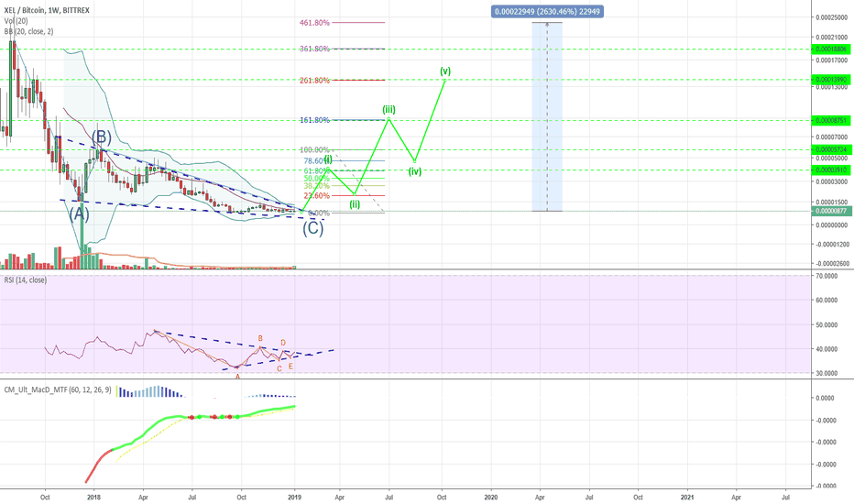Screen dimensions: 854x504
Task: Click the RSI (14, close) pane label
Action: [26, 280]
